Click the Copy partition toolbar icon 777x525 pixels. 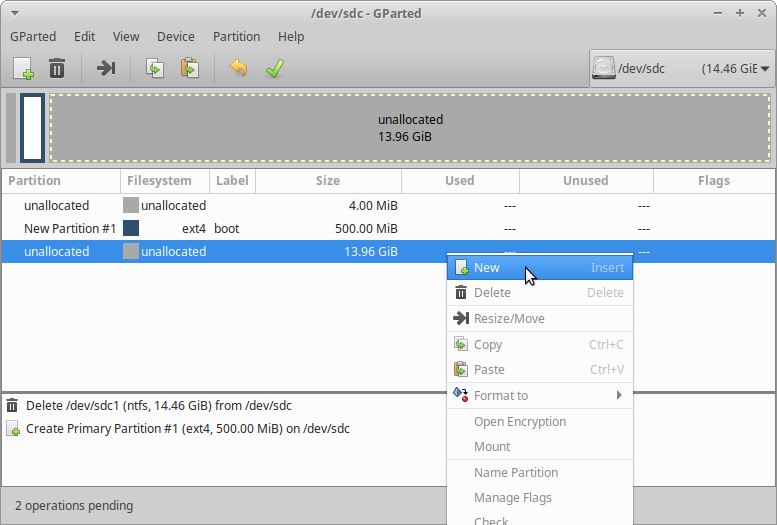click(x=155, y=68)
